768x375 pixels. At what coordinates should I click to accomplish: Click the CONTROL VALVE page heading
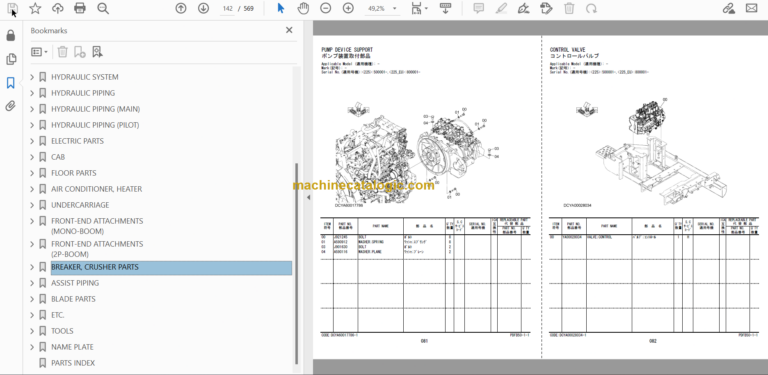coord(567,49)
